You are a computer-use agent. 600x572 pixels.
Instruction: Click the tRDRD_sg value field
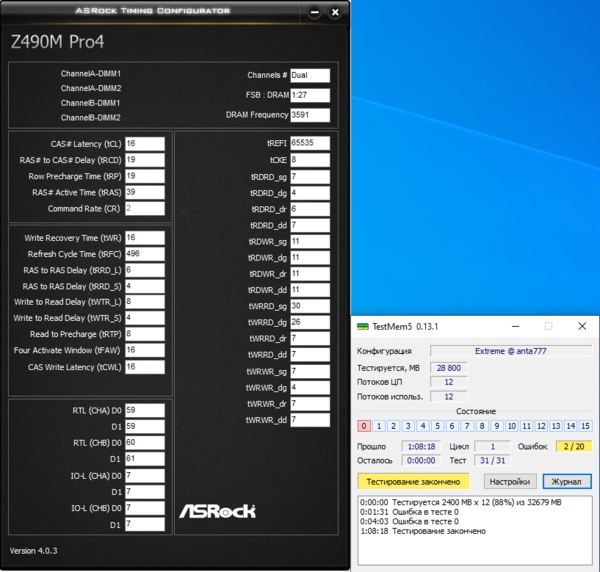coord(310,177)
